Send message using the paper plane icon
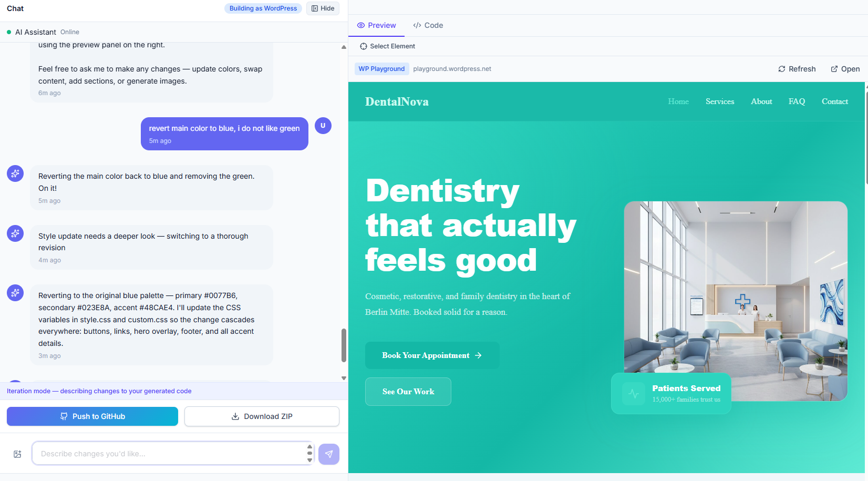This screenshot has width=868, height=481. pyautogui.click(x=329, y=454)
